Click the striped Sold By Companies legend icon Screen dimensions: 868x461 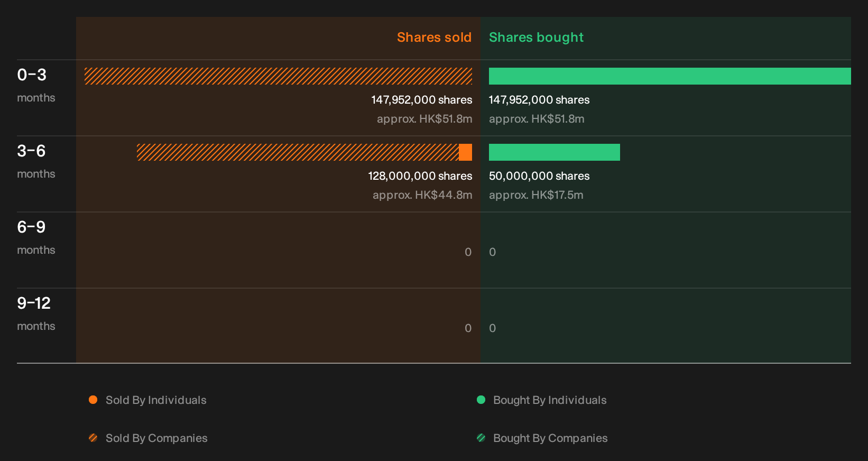[93, 438]
